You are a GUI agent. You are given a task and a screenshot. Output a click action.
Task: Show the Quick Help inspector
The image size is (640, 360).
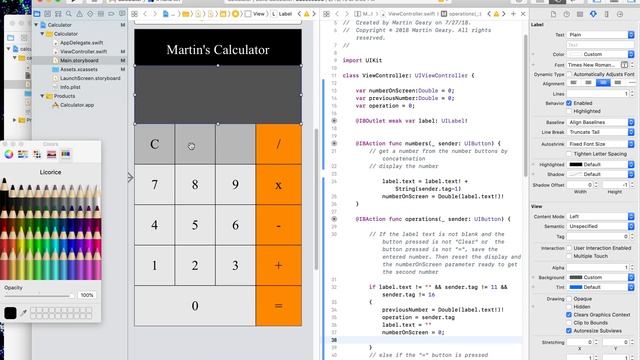click(567, 14)
